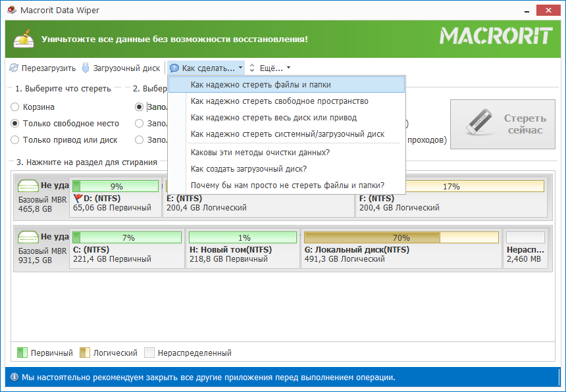The height and width of the screenshot is (392, 566).
Task: Click the C: partition 7% usage bar
Action: coord(127,237)
